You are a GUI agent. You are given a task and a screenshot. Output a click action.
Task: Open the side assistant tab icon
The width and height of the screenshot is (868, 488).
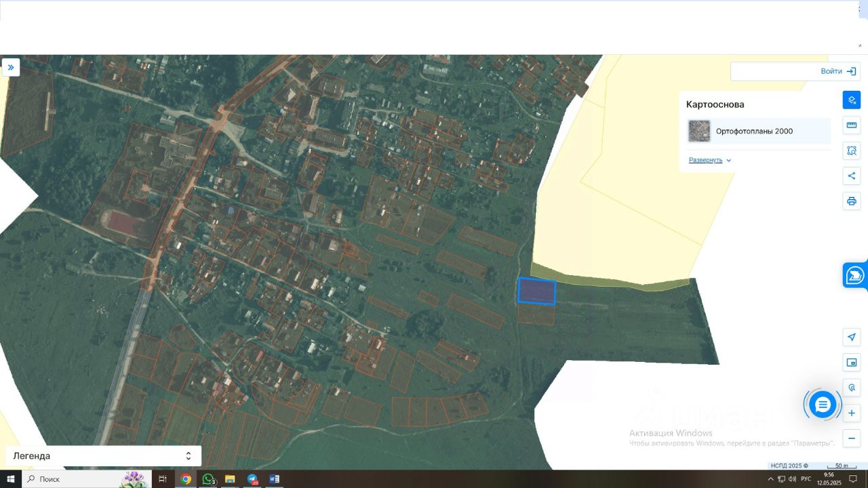coord(855,275)
